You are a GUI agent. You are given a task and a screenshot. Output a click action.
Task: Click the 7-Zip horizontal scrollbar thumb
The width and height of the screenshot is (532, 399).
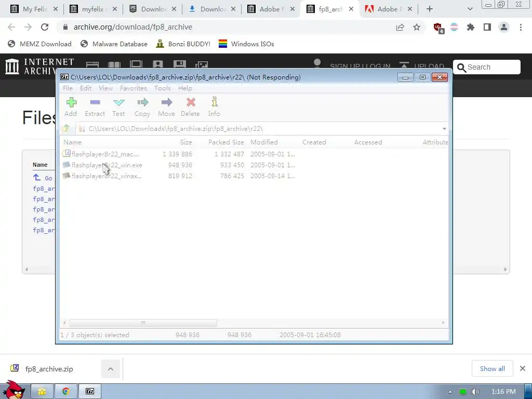tap(143, 323)
